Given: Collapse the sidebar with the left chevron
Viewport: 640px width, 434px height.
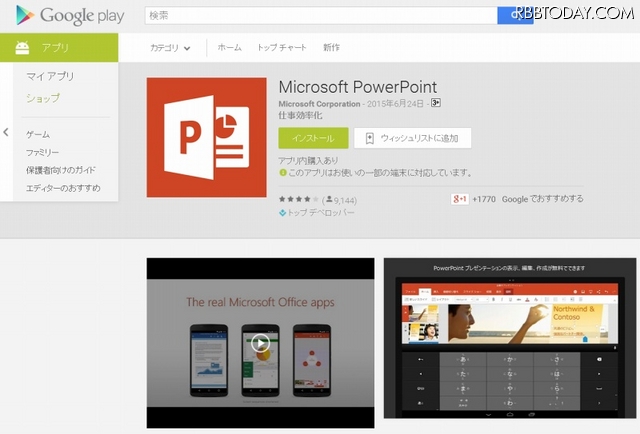Looking at the screenshot, I should coord(6,132).
